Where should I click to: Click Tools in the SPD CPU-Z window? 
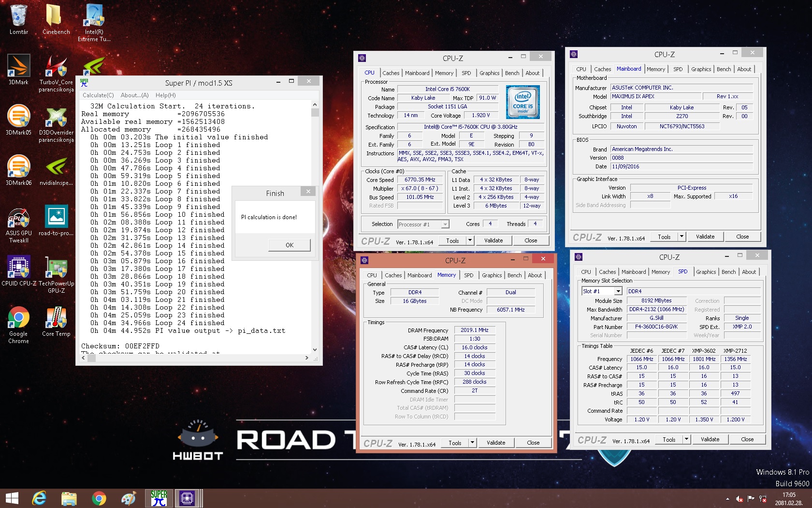click(x=669, y=439)
